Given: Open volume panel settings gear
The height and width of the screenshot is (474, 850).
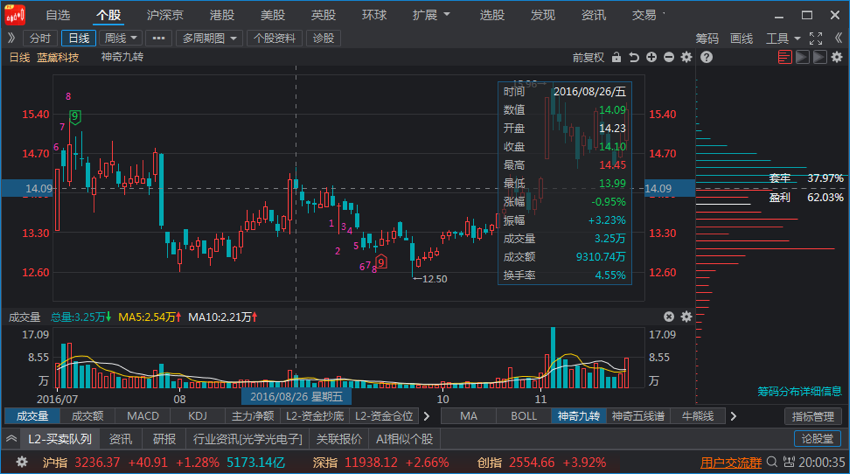Looking at the screenshot, I should click(686, 317).
